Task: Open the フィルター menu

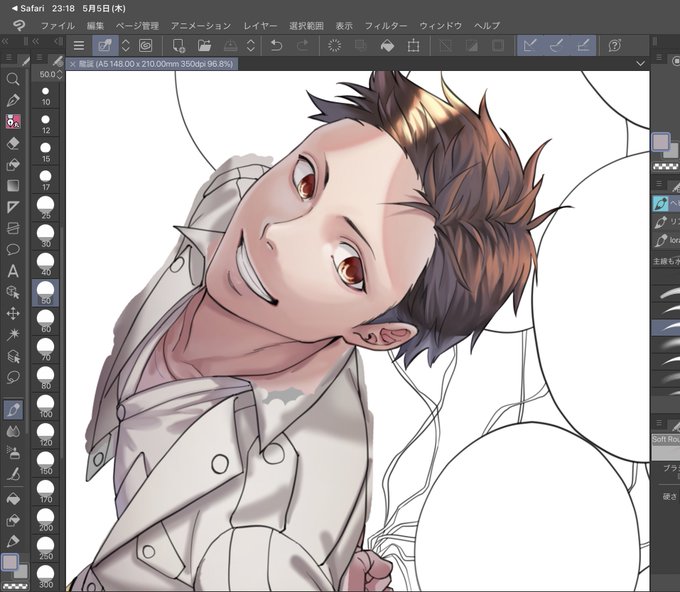Action: 386,26
